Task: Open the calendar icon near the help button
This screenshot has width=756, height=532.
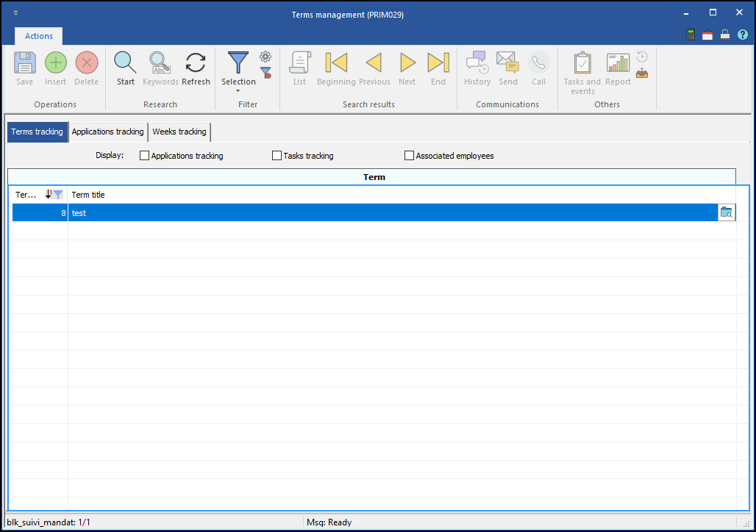Action: pyautogui.click(x=707, y=35)
